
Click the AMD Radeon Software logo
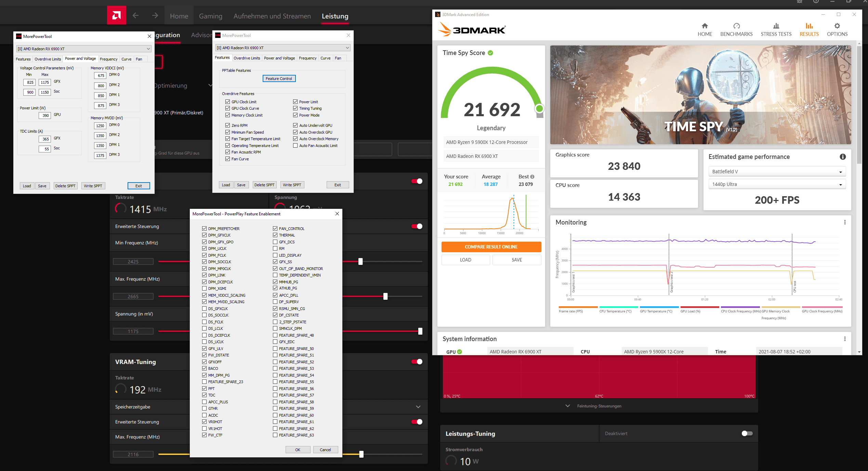(117, 15)
